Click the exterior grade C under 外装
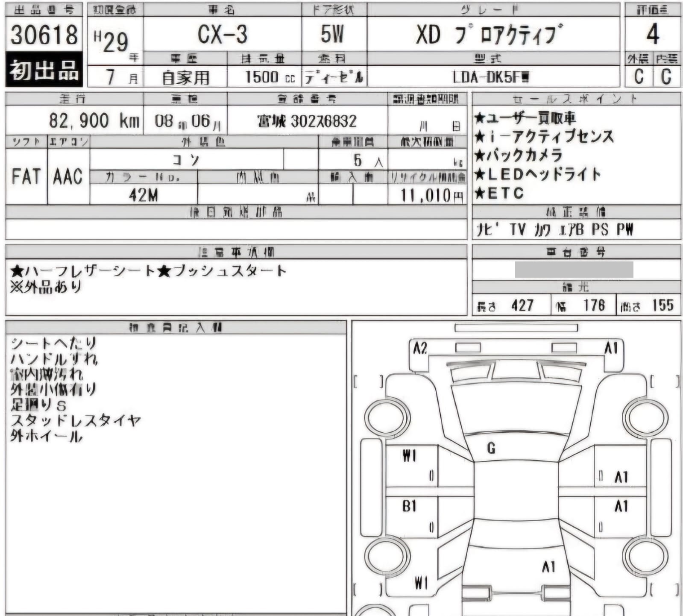The height and width of the screenshot is (616, 683). pyautogui.click(x=639, y=76)
